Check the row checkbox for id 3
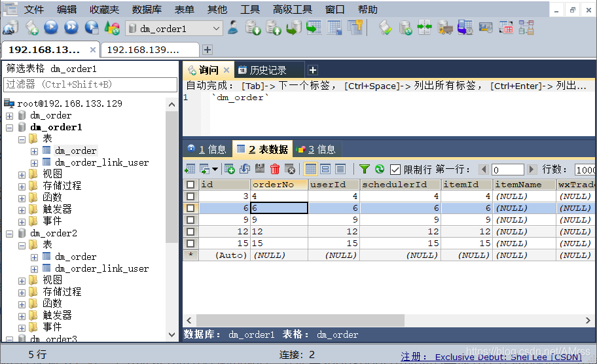The image size is (597, 364). coord(190,196)
